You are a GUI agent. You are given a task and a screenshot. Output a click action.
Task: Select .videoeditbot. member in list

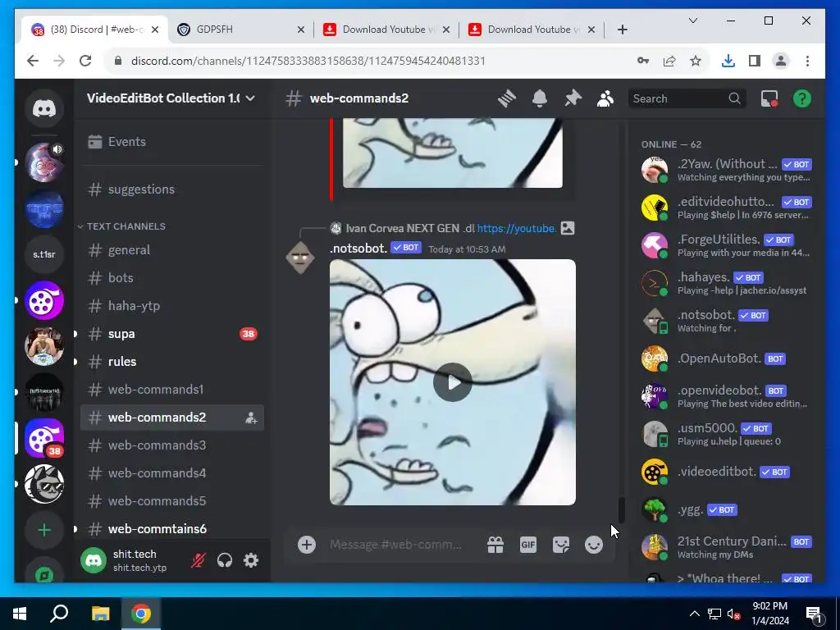[727, 472]
